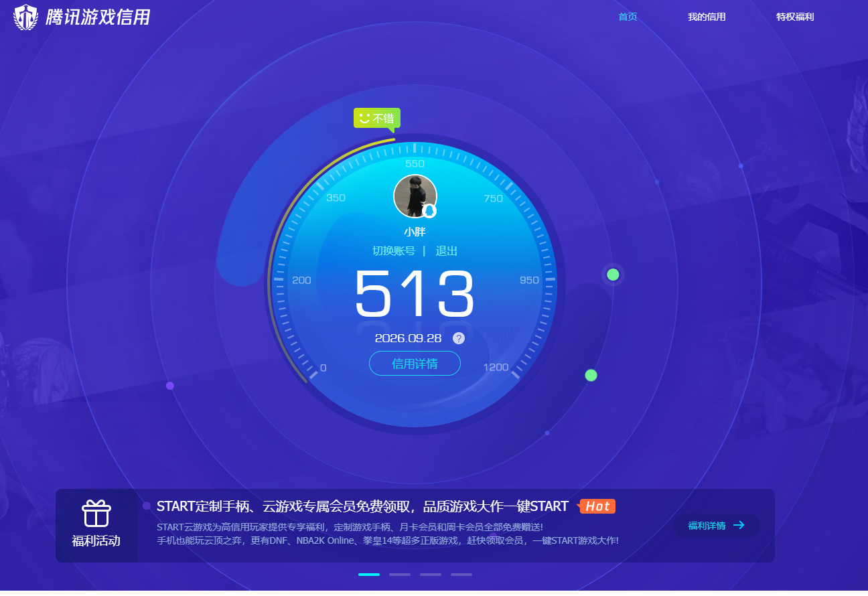This screenshot has height=596, width=868.
Task: Click the username 小胖
Action: click(415, 232)
